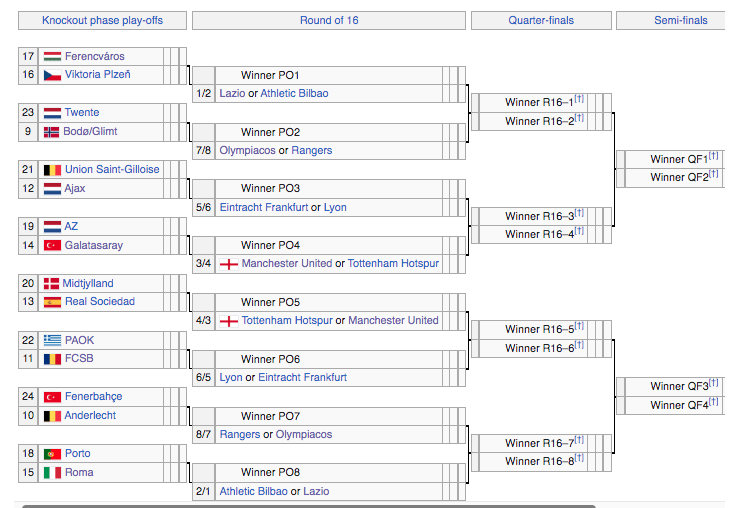
Task: Open the Fenerbahçe team link
Action: pyautogui.click(x=93, y=397)
